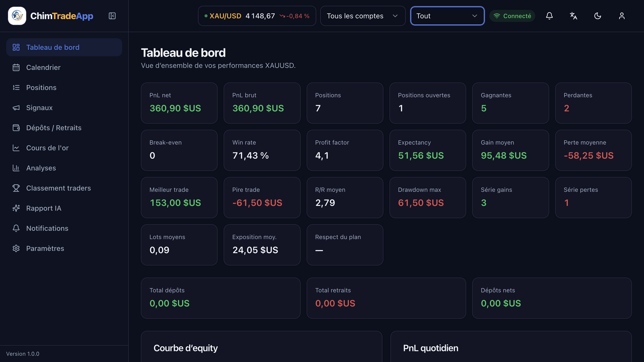Select the PnL net card
644x362 pixels.
pos(179,103)
